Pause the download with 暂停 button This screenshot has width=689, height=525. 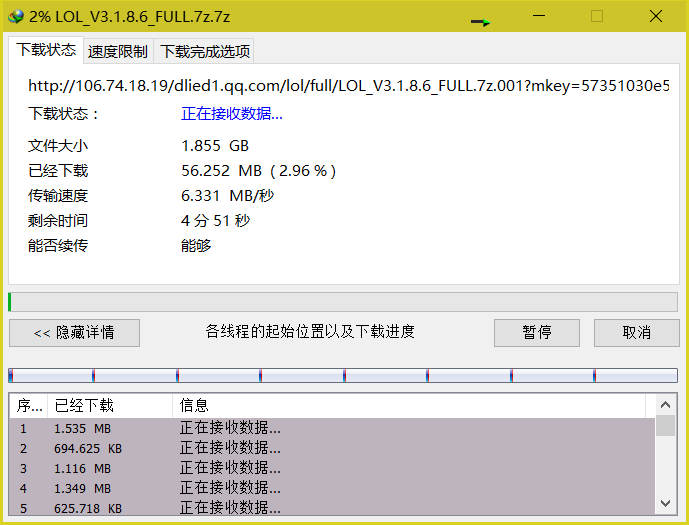tap(537, 333)
